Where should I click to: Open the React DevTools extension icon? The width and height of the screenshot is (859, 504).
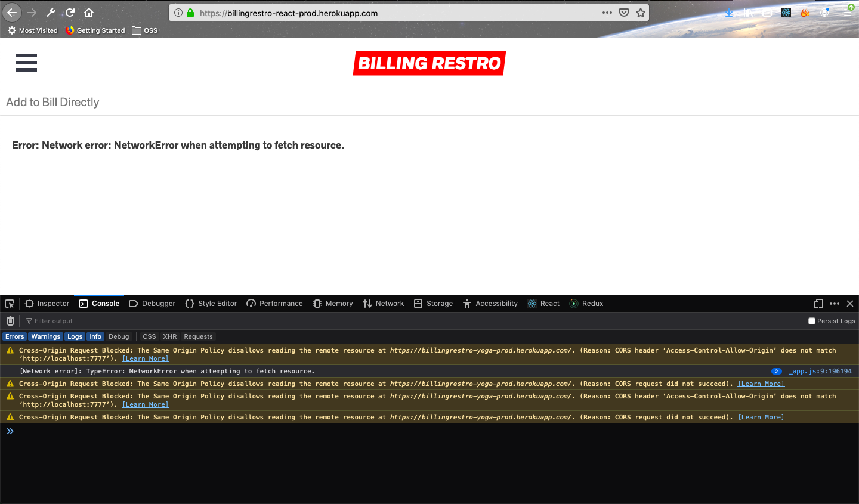click(786, 13)
